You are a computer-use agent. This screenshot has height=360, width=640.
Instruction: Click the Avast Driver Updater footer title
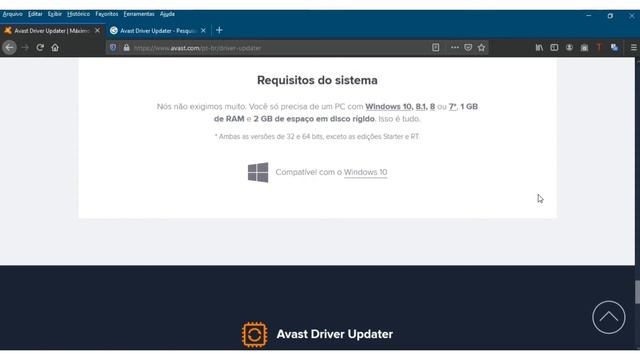coord(335,334)
